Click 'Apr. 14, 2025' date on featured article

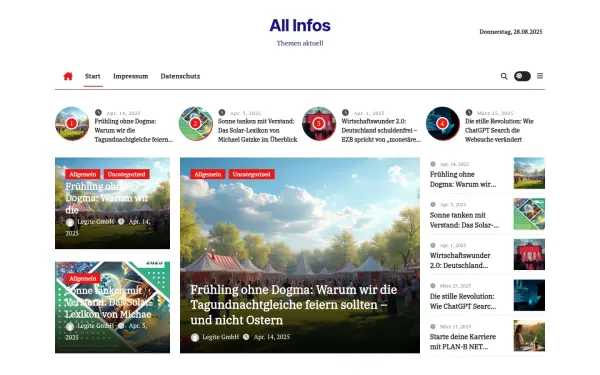coord(272,337)
